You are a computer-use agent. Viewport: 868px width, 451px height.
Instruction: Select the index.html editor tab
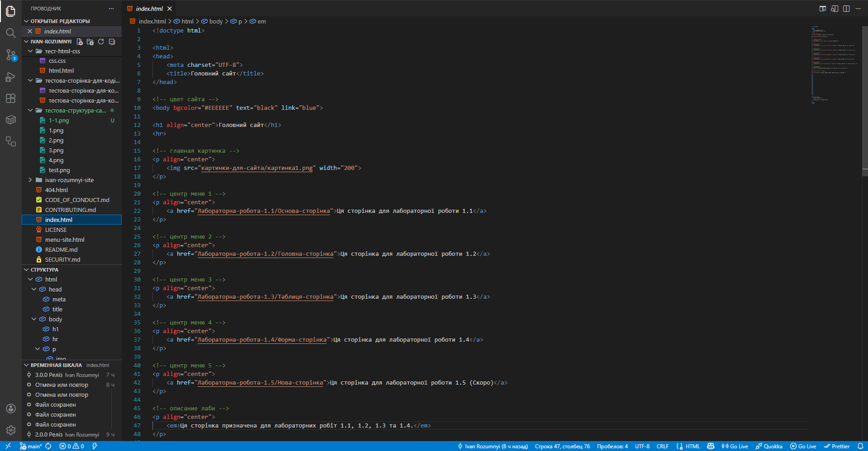pos(149,9)
